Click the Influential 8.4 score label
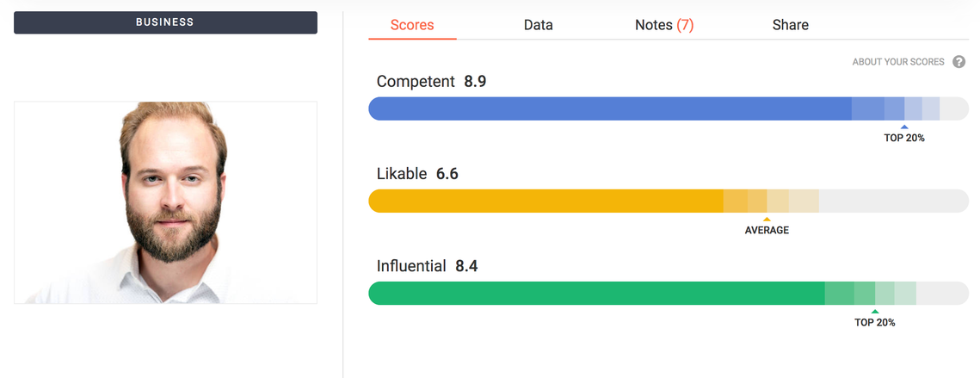This screenshot has width=980, height=378. [427, 266]
